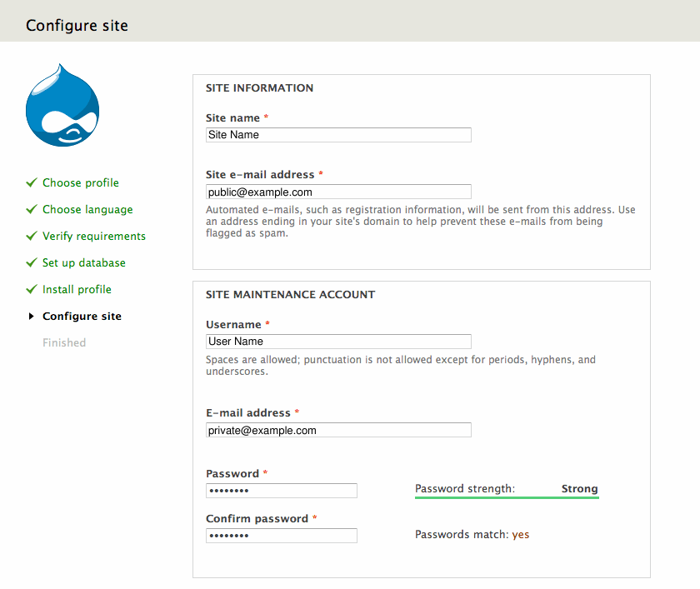Click the Drupal droplet logo
This screenshot has width=700, height=589.
pos(62,105)
